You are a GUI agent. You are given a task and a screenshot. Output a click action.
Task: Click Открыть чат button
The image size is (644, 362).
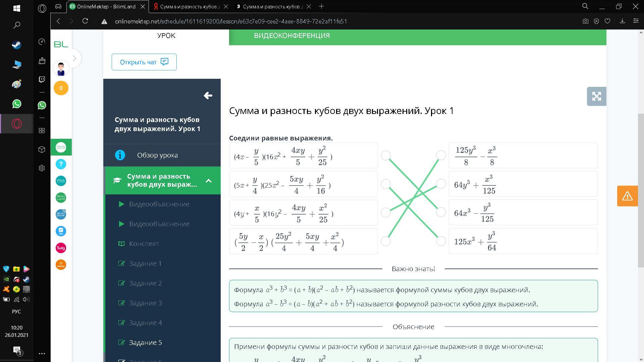144,62
